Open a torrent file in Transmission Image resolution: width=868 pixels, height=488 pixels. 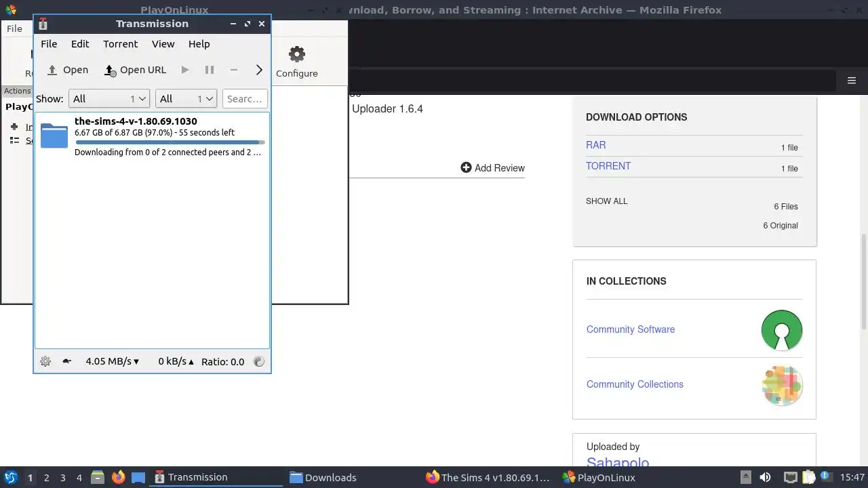click(x=67, y=70)
